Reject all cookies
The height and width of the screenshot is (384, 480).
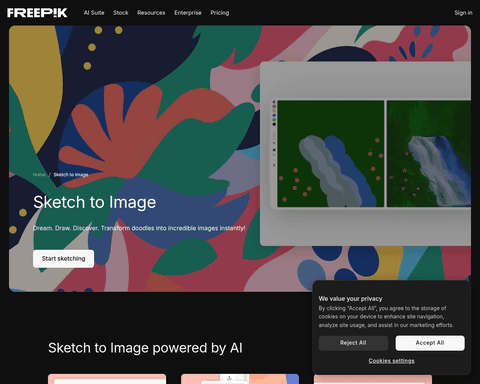(353, 343)
